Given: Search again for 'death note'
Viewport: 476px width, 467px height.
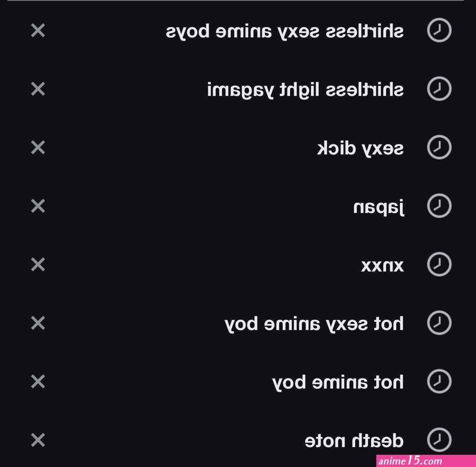Looking at the screenshot, I should pos(354,441).
